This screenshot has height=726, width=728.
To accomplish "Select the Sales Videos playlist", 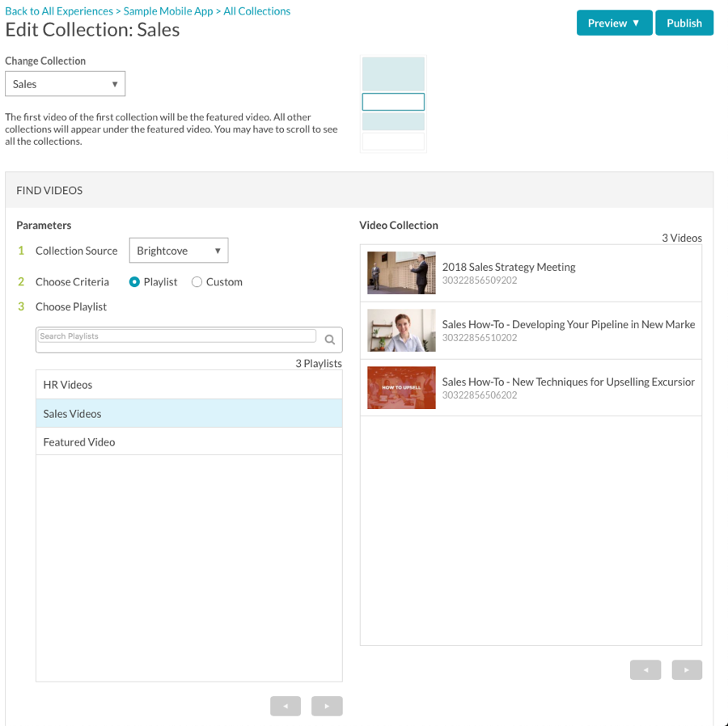I will [x=189, y=413].
